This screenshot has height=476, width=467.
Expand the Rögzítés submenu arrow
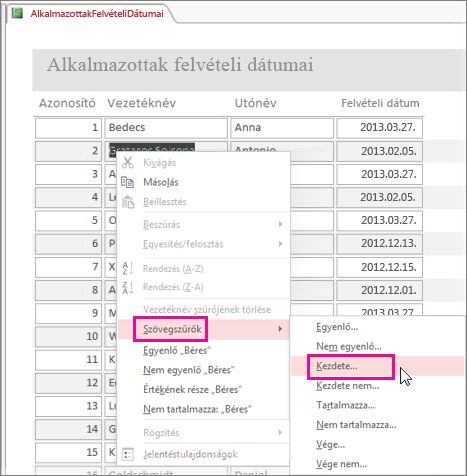click(280, 432)
